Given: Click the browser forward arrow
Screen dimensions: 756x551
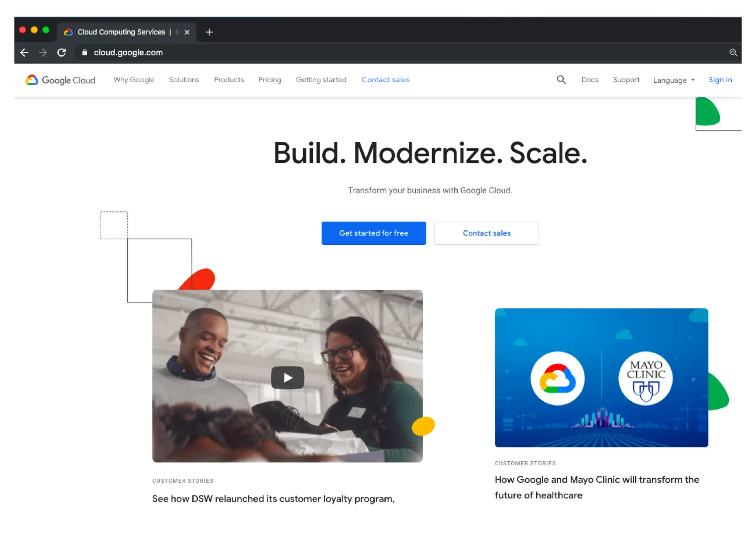Looking at the screenshot, I should tap(43, 52).
